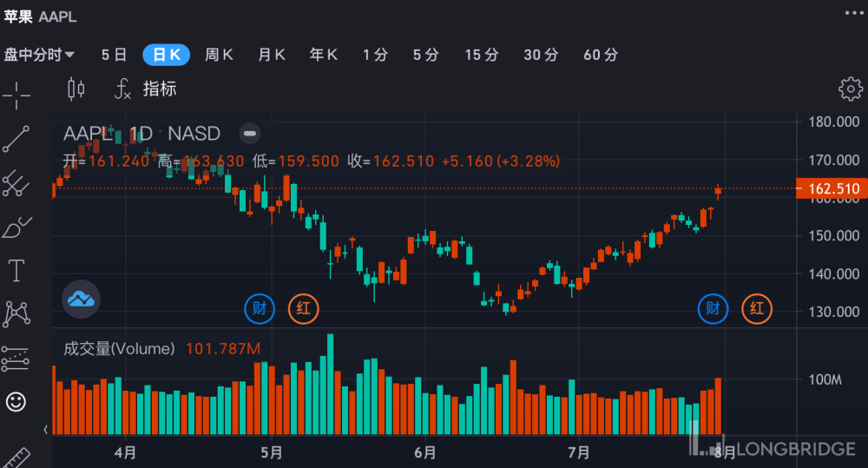Select the trend line drawing tool
The height and width of the screenshot is (468, 868).
(16, 139)
